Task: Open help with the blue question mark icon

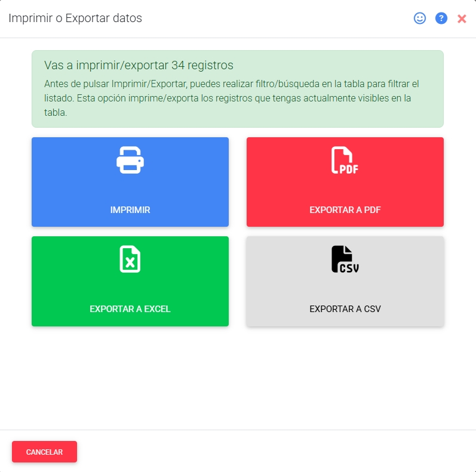Action: (x=441, y=18)
